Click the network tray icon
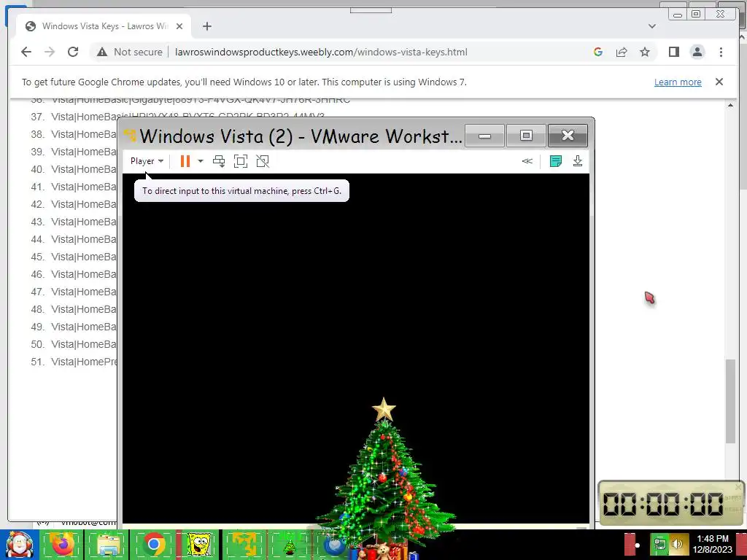The height and width of the screenshot is (560, 747). point(659,544)
